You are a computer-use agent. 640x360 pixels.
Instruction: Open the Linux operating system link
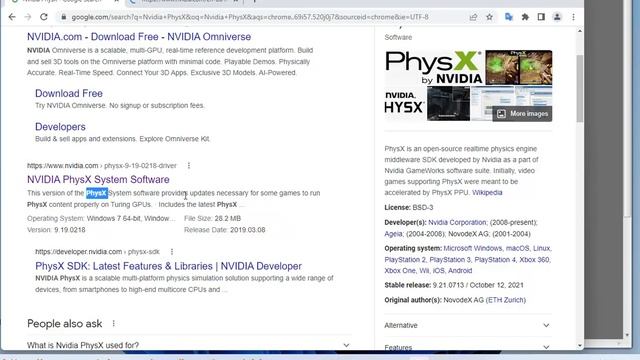(541, 248)
